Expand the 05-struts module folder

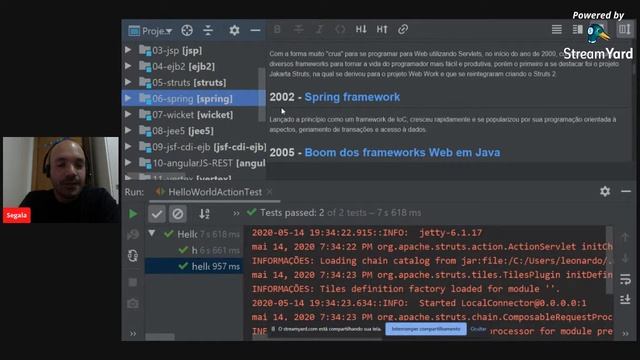point(128,82)
